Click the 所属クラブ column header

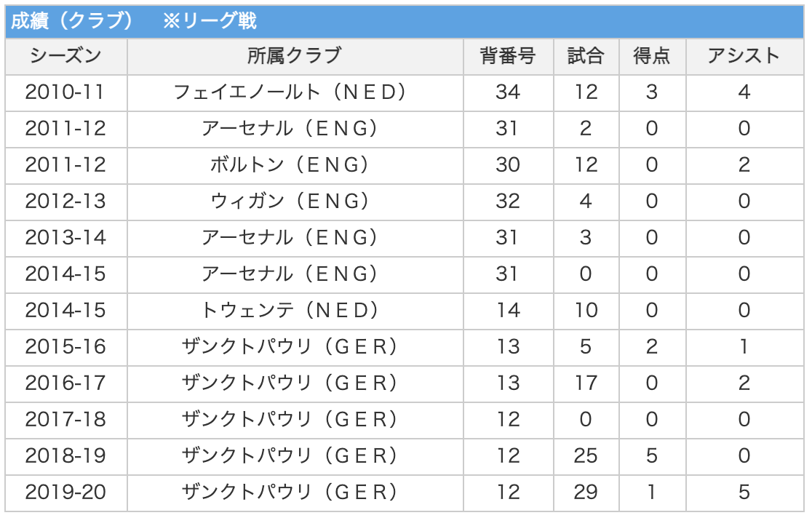tap(294, 56)
